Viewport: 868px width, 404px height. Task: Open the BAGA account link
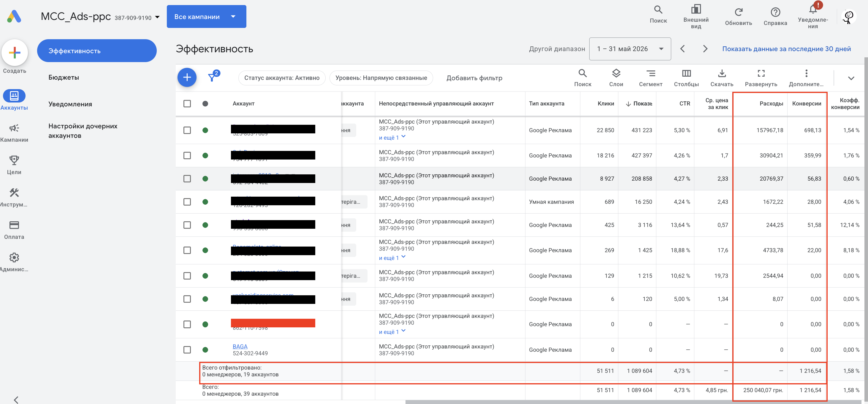[240, 346]
